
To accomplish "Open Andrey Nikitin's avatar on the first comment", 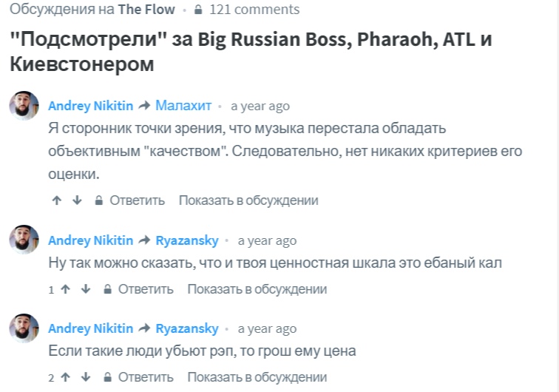I will click(24, 107).
